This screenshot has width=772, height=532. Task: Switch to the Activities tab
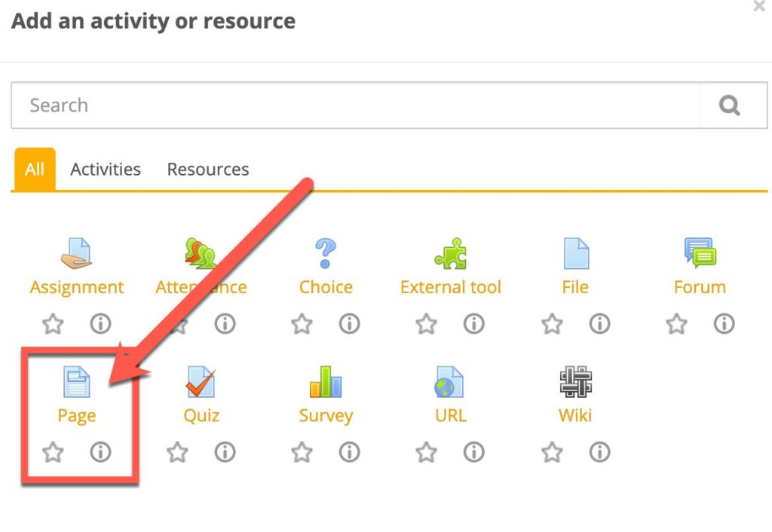point(106,170)
